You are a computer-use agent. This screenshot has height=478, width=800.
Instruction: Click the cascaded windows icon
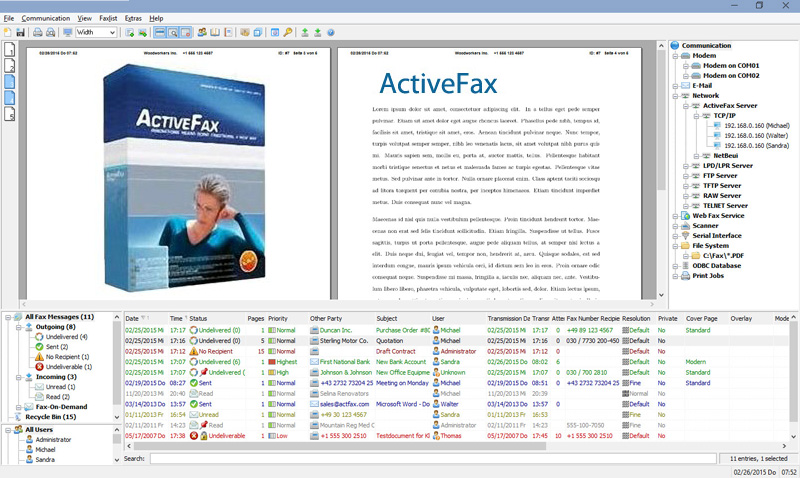[258, 32]
